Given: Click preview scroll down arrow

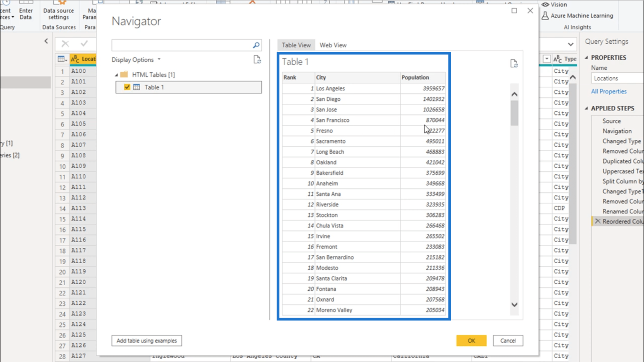Looking at the screenshot, I should (x=514, y=305).
